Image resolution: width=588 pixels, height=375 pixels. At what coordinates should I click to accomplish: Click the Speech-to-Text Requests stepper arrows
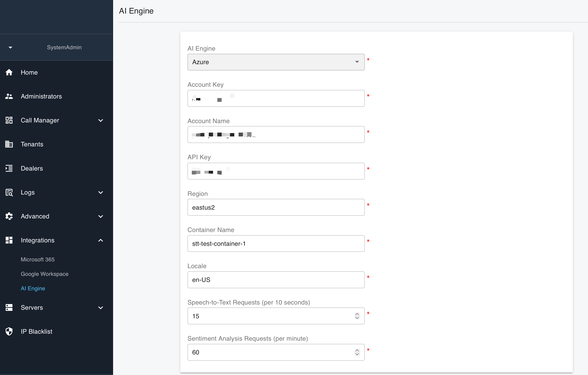[x=357, y=316]
